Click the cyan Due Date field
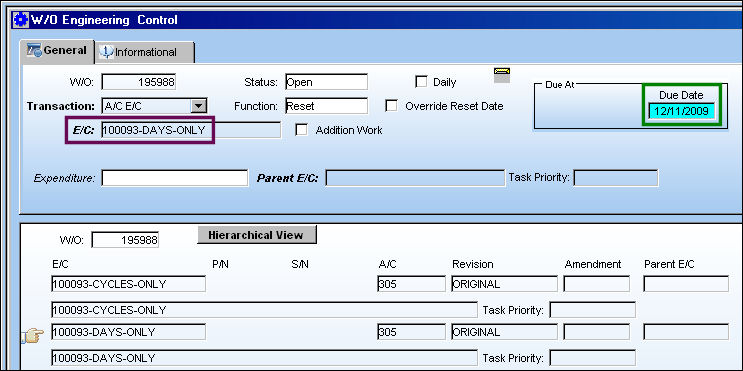 (x=681, y=112)
